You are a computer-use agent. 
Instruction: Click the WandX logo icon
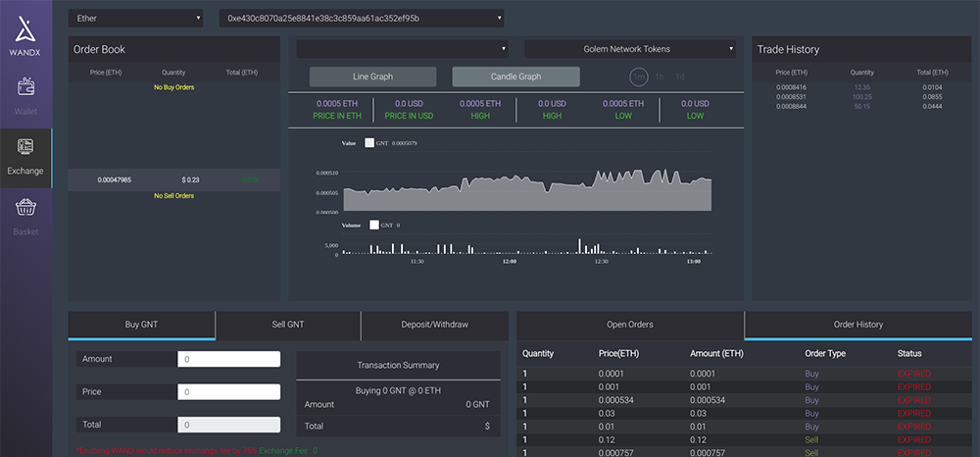pos(25,27)
